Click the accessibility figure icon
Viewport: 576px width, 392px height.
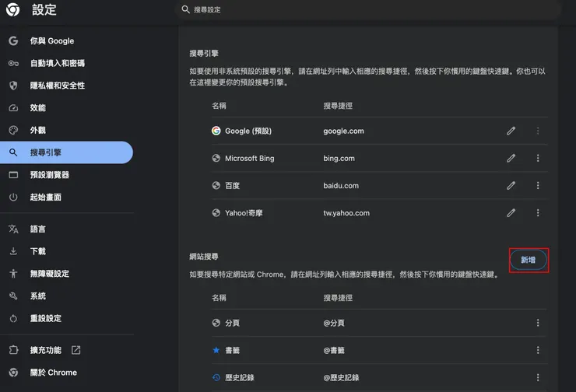(13, 274)
